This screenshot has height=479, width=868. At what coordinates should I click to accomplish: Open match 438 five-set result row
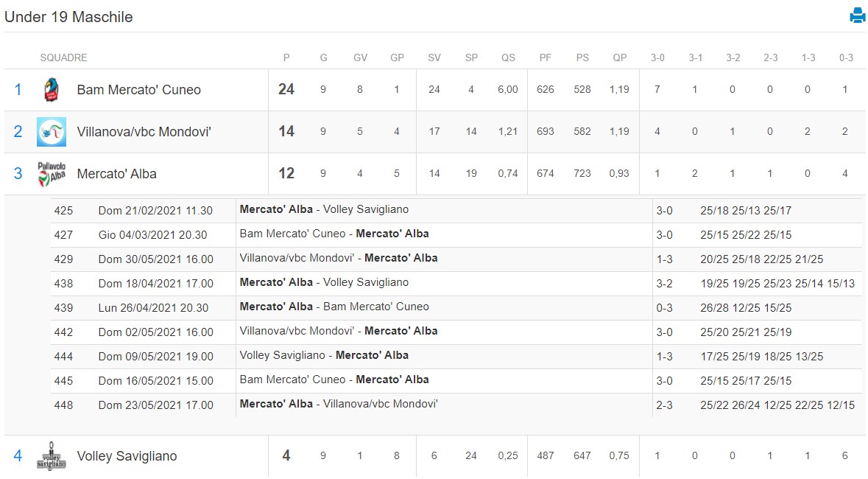pyautogui.click(x=456, y=284)
